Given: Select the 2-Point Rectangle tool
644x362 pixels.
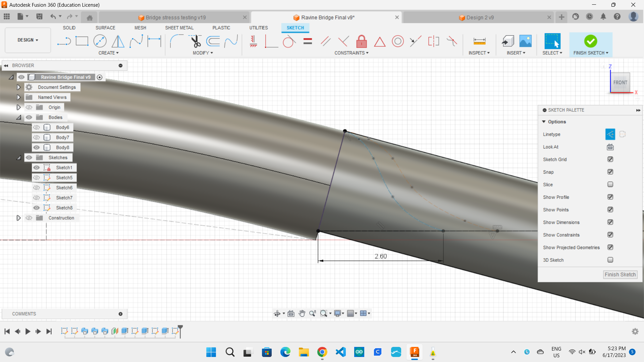Looking at the screenshot, I should (82, 41).
